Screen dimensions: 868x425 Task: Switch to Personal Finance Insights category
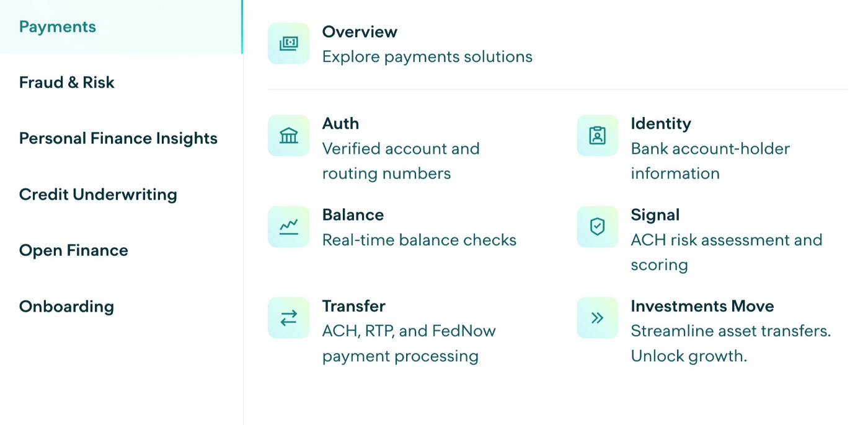[x=118, y=138]
